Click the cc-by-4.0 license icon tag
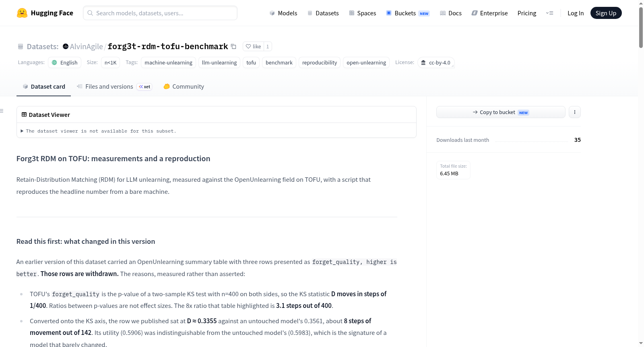 coord(436,62)
